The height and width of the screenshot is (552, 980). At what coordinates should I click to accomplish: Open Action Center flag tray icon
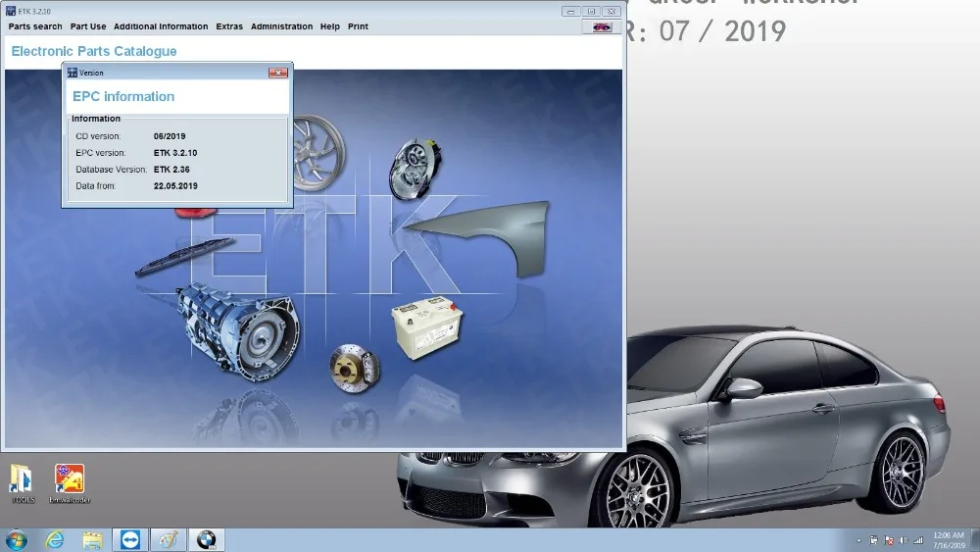click(x=889, y=541)
